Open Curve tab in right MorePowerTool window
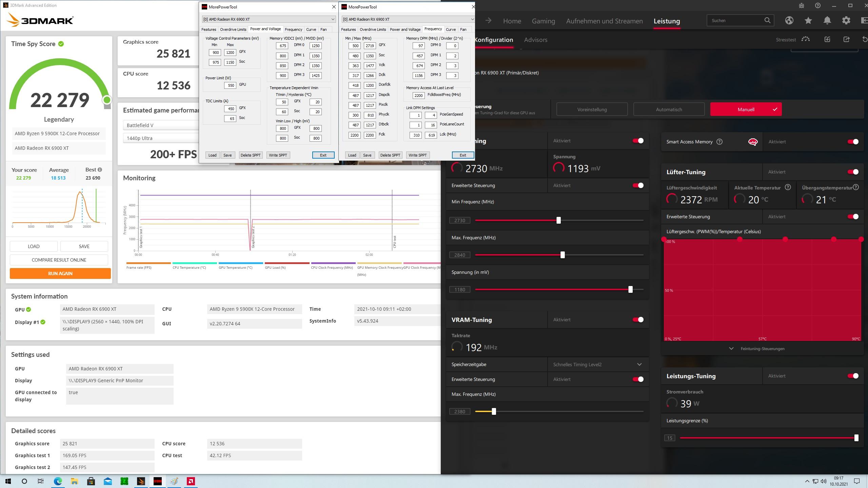The image size is (868, 488). pyautogui.click(x=451, y=29)
